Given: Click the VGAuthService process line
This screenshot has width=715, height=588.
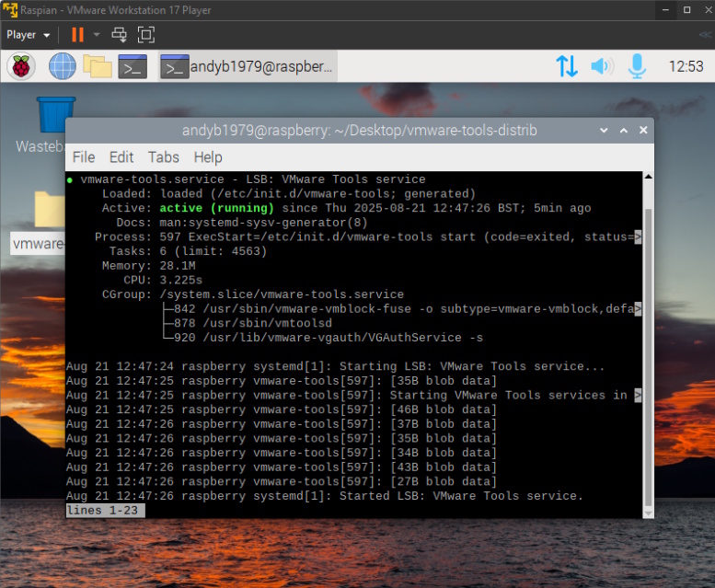Looking at the screenshot, I should (x=342, y=338).
